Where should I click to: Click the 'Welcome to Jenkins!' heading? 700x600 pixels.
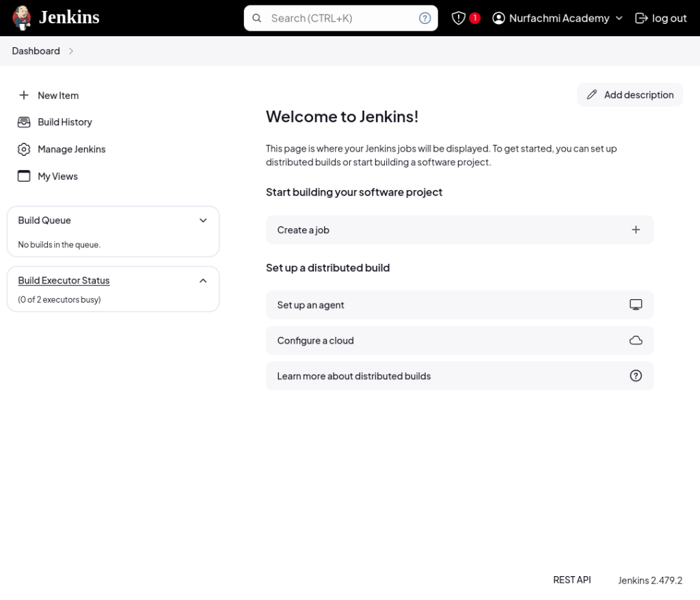tap(342, 117)
